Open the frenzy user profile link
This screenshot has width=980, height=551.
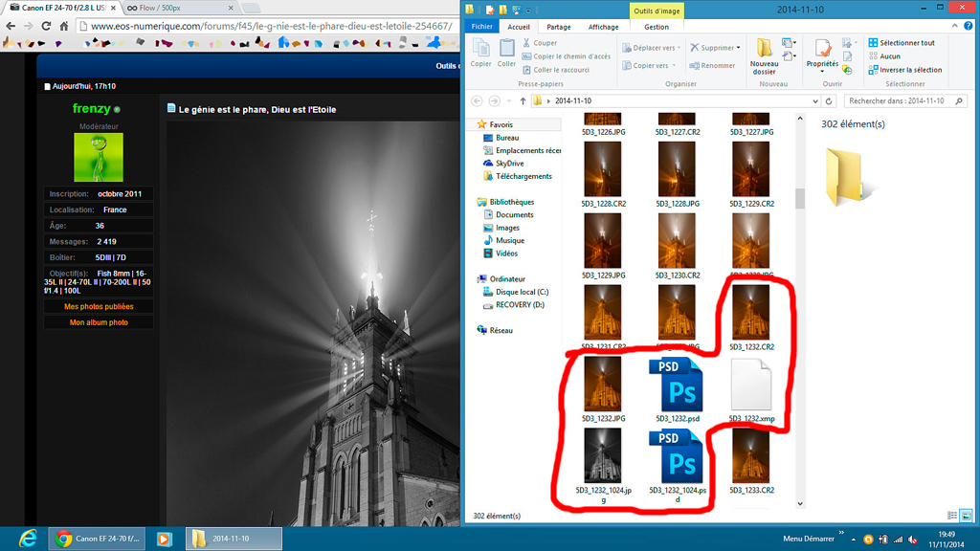(91, 109)
